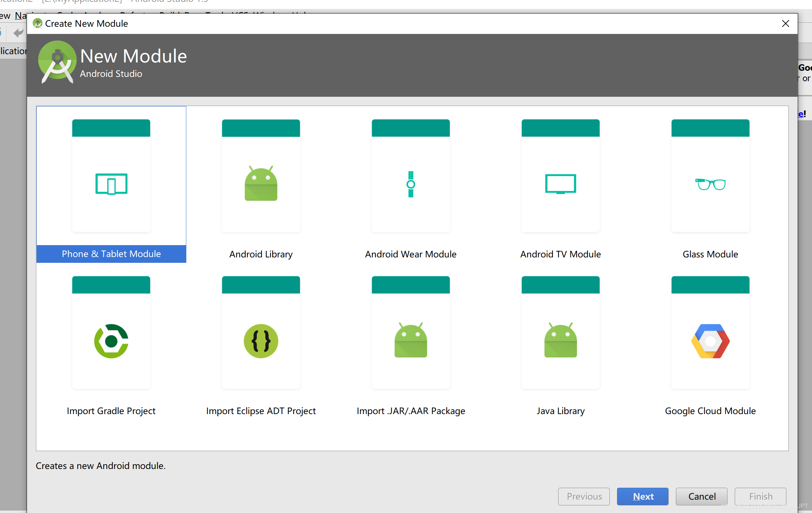The image size is (812, 513).
Task: Click the Glass Module label
Action: coord(710,254)
